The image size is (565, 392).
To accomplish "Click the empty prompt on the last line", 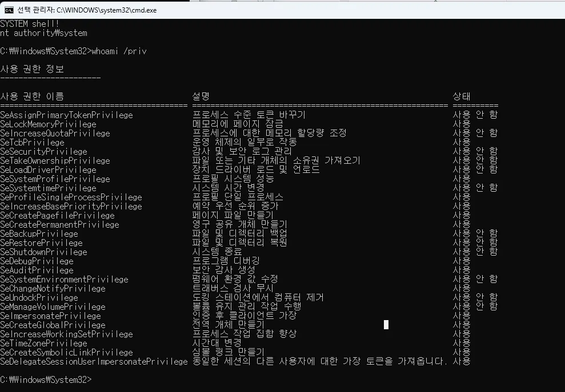I will coord(46,379).
